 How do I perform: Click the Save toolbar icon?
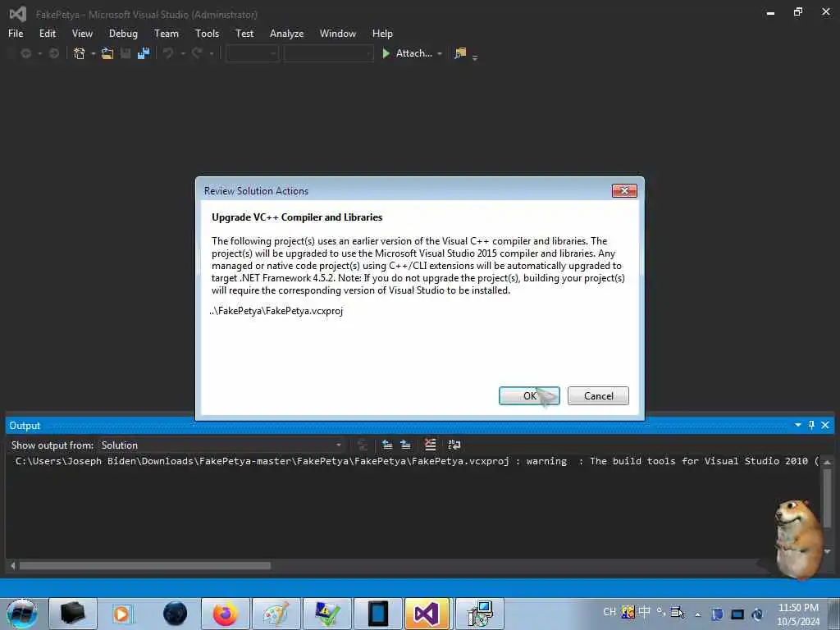pos(126,53)
